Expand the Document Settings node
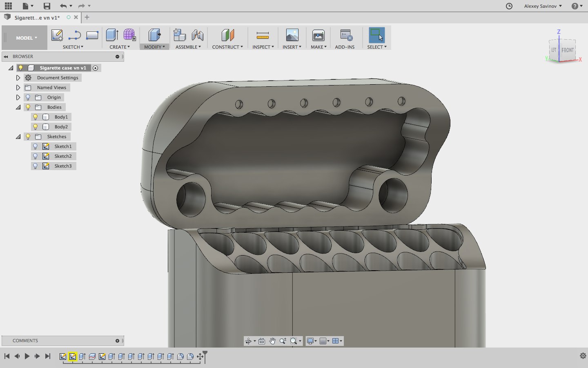The width and height of the screenshot is (588, 368). click(x=18, y=78)
